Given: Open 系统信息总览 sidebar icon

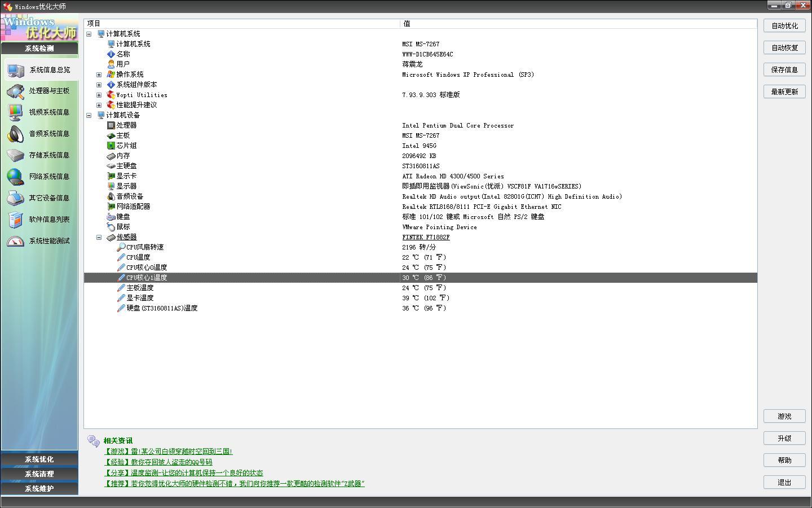Looking at the screenshot, I should click(15, 70).
